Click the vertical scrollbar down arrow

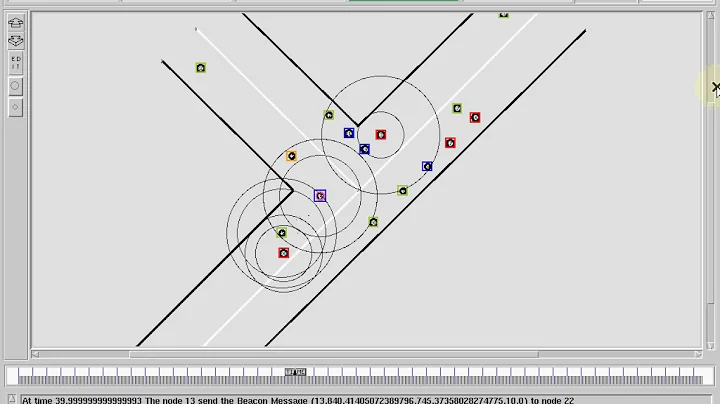point(711,345)
